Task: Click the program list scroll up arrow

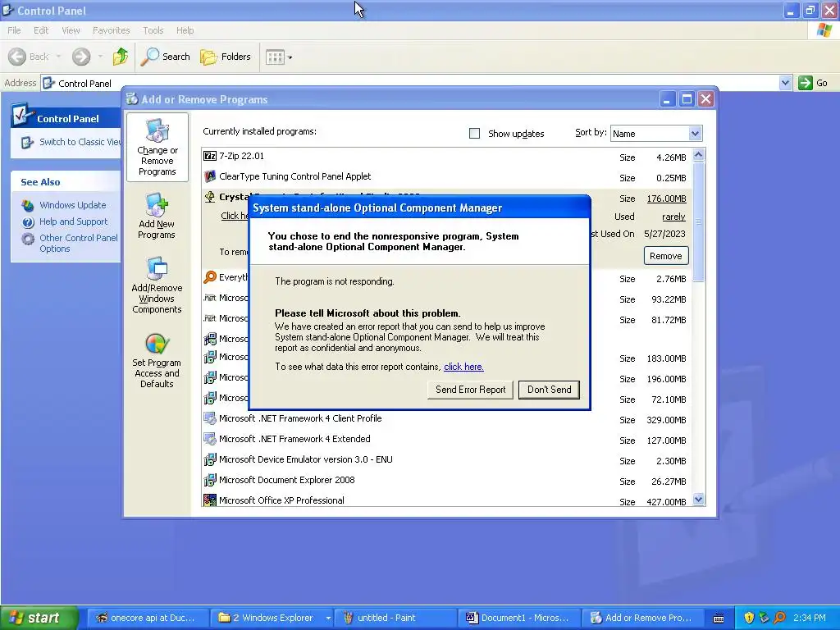Action: (x=698, y=155)
